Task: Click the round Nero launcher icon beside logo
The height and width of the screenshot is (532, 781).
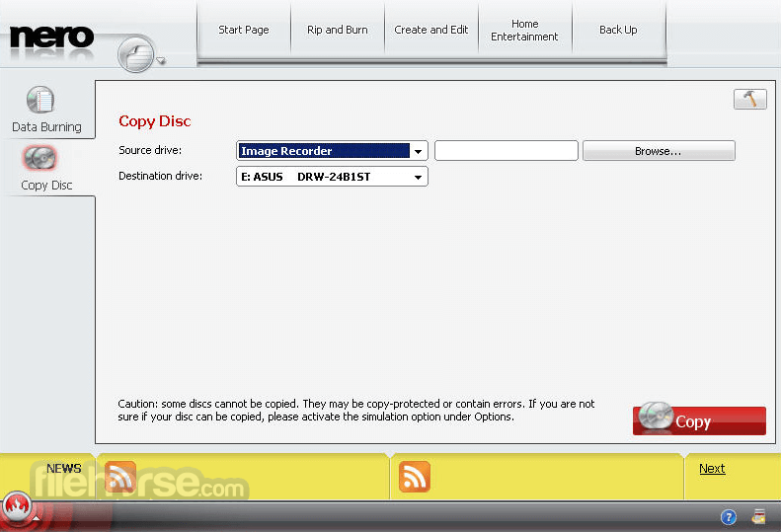Action: tap(136, 54)
